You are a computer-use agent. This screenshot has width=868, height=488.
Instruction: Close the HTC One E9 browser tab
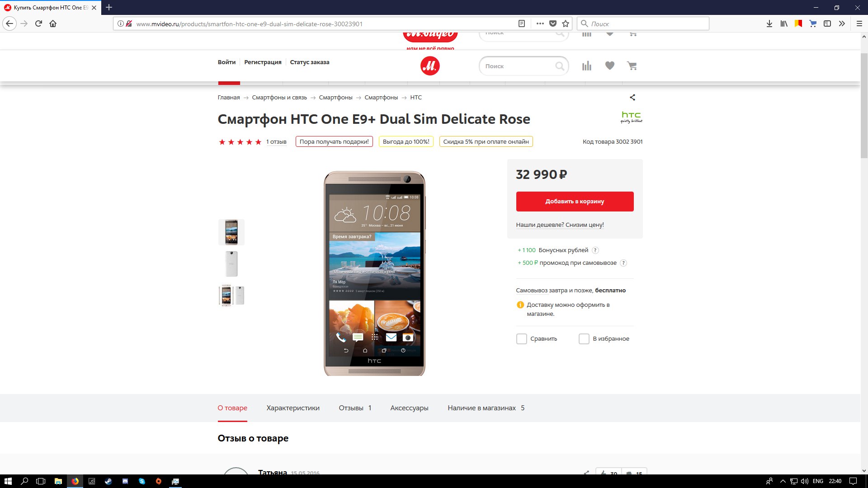(x=94, y=8)
